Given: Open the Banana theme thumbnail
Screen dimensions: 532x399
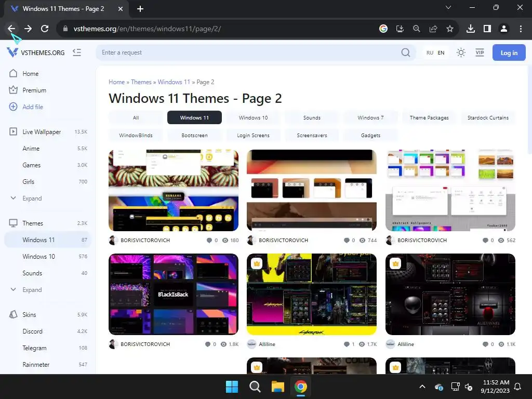Looking at the screenshot, I should [174, 190].
